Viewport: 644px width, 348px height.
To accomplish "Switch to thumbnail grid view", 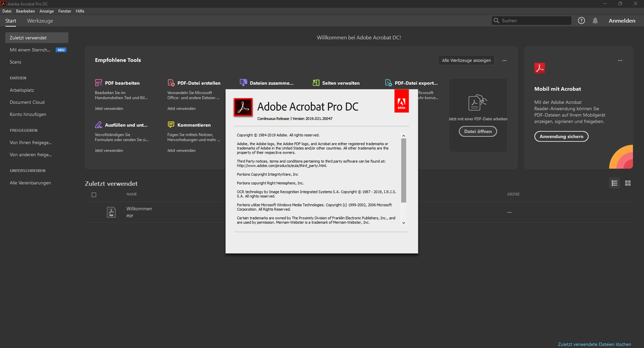I will pyautogui.click(x=628, y=183).
